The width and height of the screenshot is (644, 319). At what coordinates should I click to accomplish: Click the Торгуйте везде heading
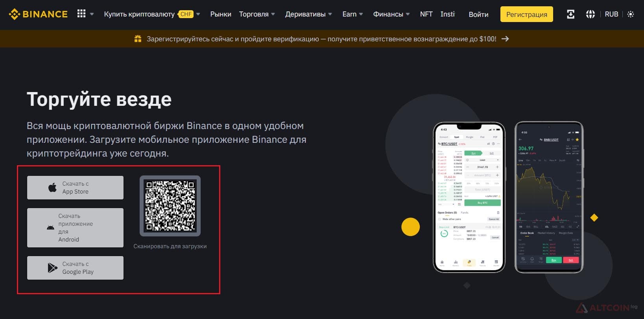click(x=99, y=100)
